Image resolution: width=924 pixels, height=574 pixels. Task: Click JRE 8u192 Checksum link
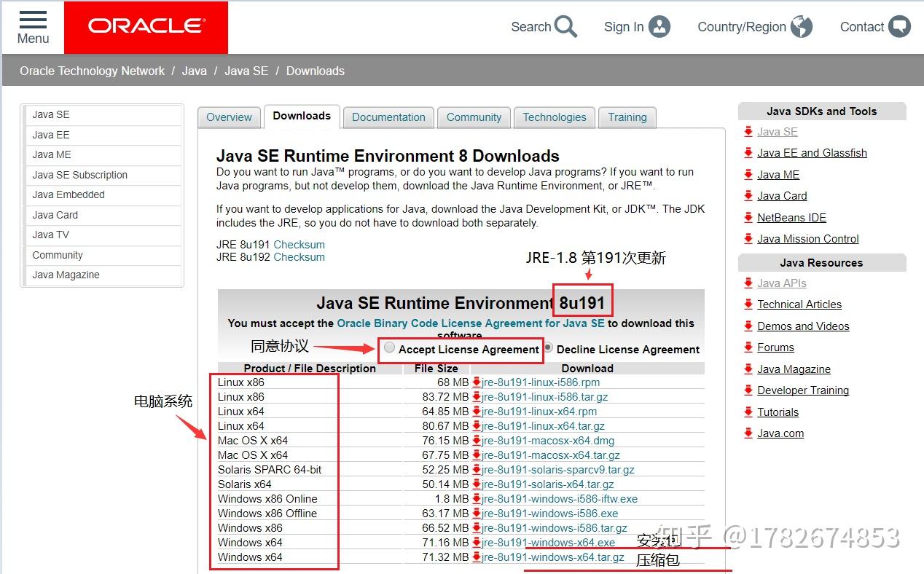click(x=299, y=257)
